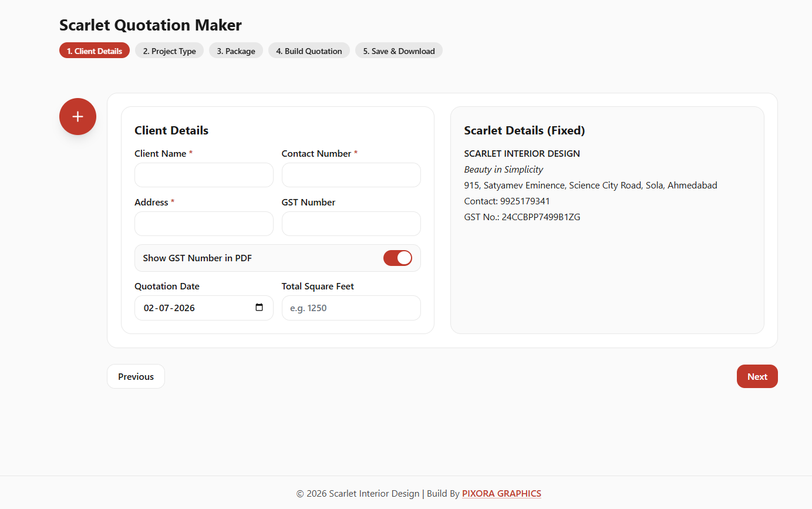812x509 pixels.
Task: Click the Beauty in Simplicity tagline
Action: point(503,169)
